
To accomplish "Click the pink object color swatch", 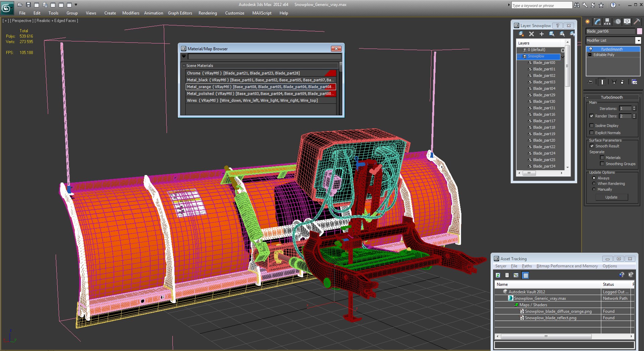I will coord(639,31).
